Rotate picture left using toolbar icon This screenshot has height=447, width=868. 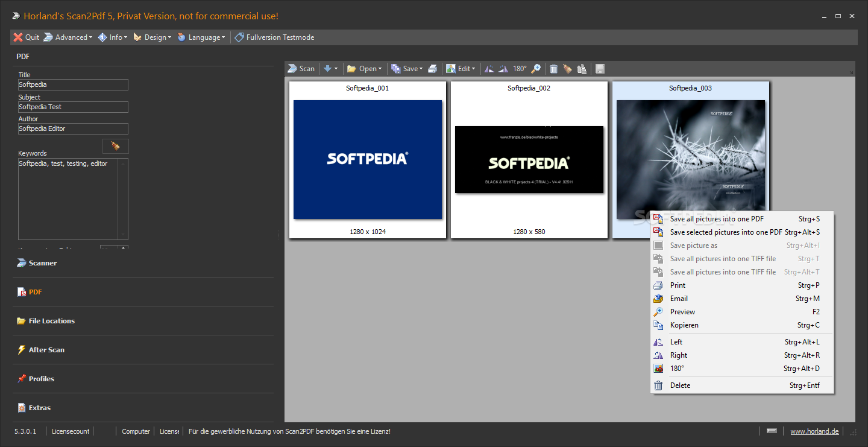[489, 69]
